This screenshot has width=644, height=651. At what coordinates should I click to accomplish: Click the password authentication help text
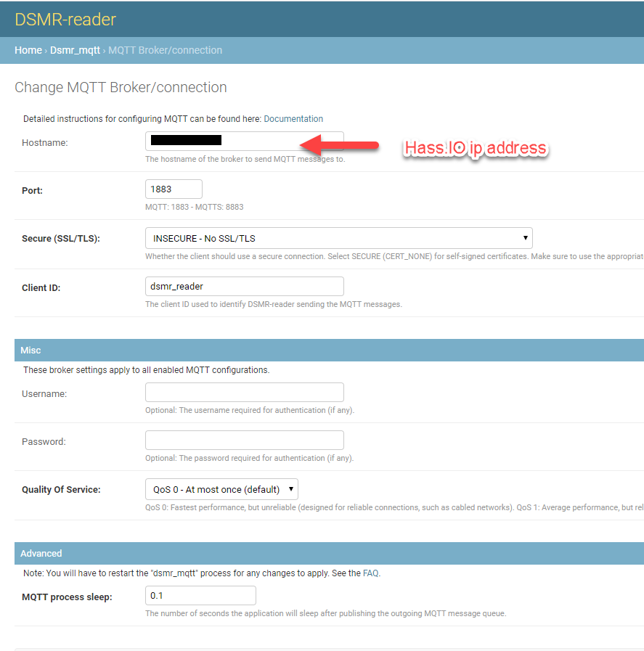pos(250,459)
